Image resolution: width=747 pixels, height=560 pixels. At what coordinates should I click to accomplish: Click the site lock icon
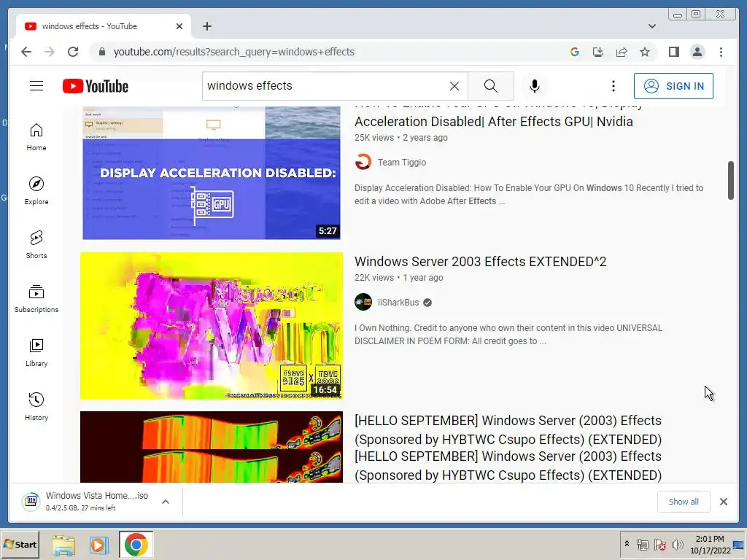[101, 52]
